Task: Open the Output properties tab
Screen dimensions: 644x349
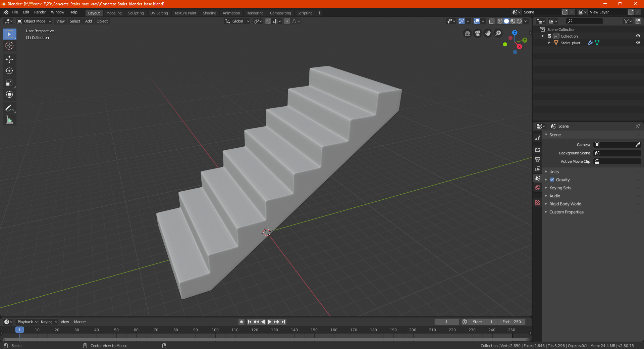Action: (538, 159)
